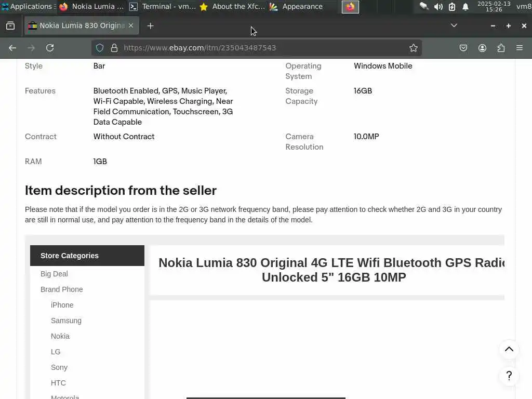Click 'Item description from the seller' heading
Viewport: 532px width, 399px height.
(x=121, y=191)
